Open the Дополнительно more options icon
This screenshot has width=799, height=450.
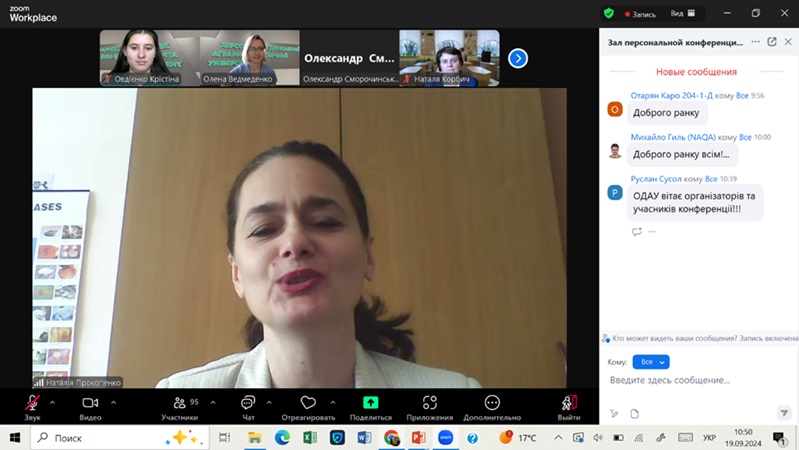click(x=491, y=403)
